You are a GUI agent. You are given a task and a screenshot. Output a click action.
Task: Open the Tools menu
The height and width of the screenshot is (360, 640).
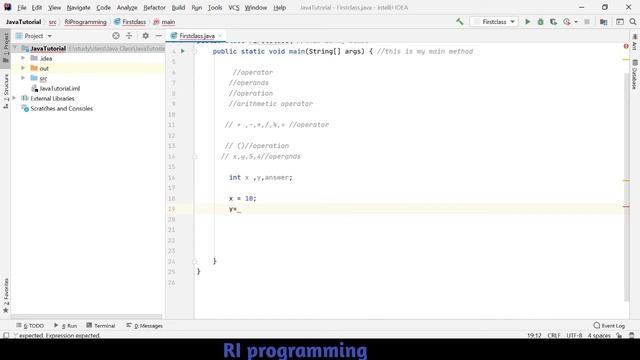(215, 7)
